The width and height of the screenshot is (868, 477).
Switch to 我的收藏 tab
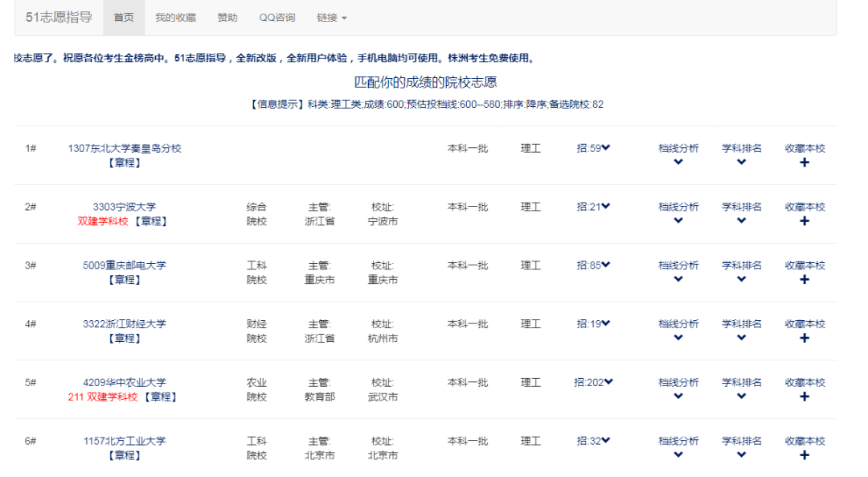point(175,18)
